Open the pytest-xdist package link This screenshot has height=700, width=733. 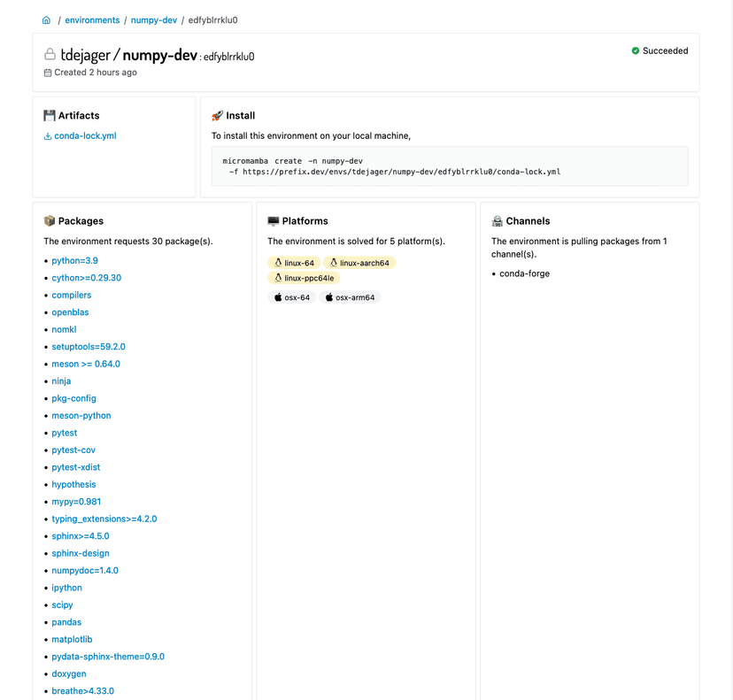(74, 467)
